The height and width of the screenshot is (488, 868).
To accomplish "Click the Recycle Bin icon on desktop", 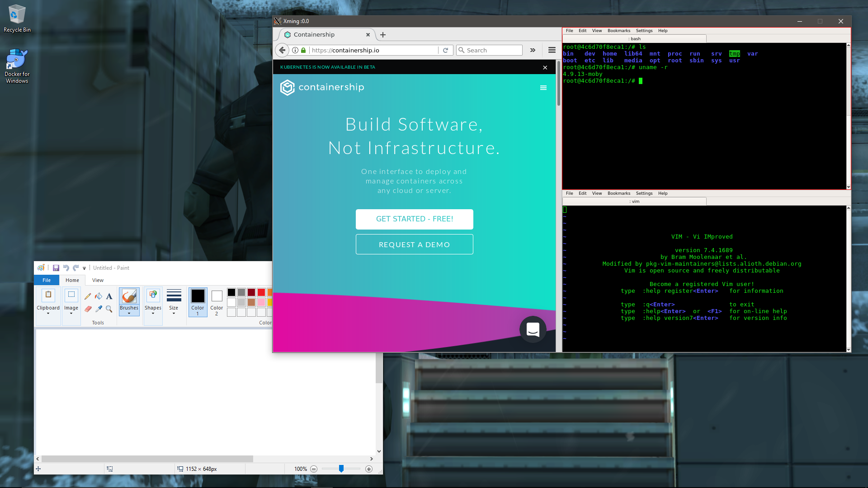I will [x=16, y=18].
